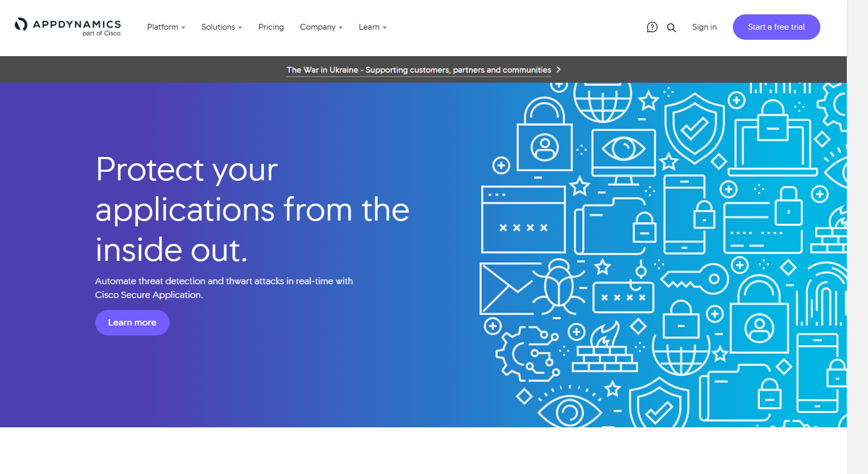Click the banner's right chevron arrow

point(559,69)
